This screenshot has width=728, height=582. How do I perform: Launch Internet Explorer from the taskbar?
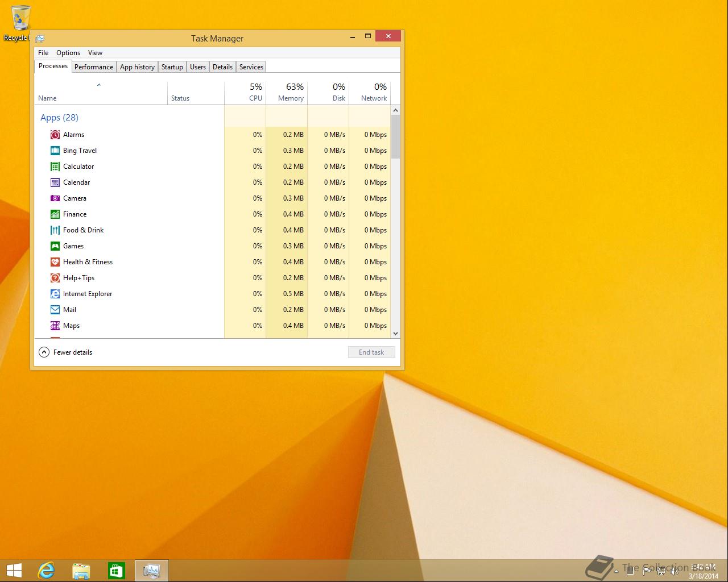click(46, 571)
